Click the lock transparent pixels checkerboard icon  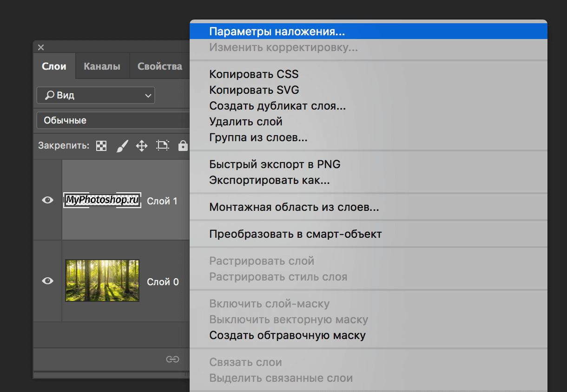(x=101, y=146)
